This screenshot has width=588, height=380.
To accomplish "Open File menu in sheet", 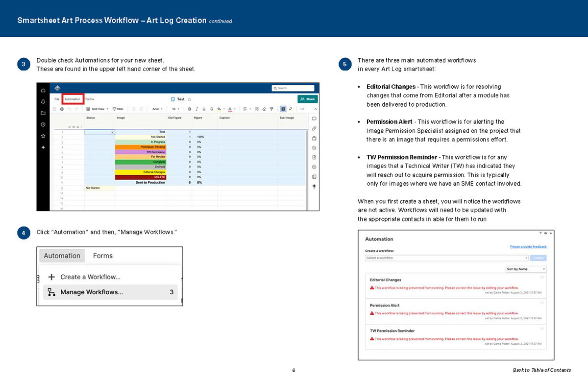I will coord(57,99).
